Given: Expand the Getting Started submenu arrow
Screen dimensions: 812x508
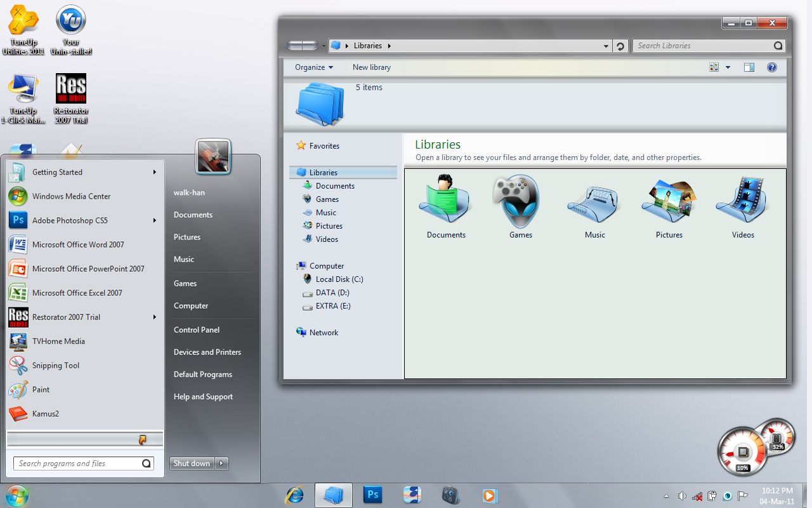Looking at the screenshot, I should (154, 172).
